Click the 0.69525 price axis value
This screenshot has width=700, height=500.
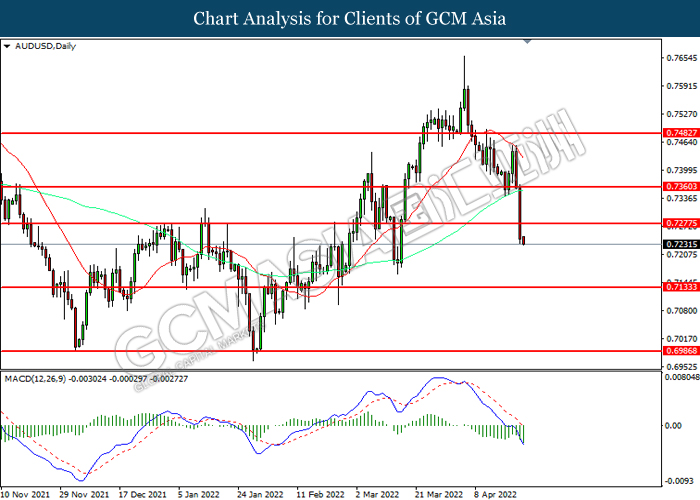pyautogui.click(x=682, y=367)
